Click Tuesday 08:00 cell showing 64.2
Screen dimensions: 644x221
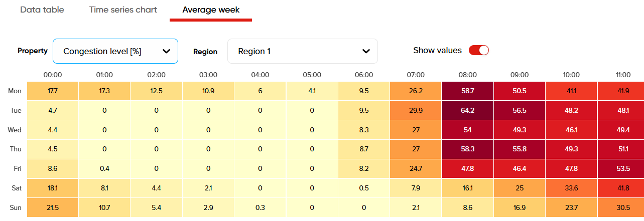(468, 110)
